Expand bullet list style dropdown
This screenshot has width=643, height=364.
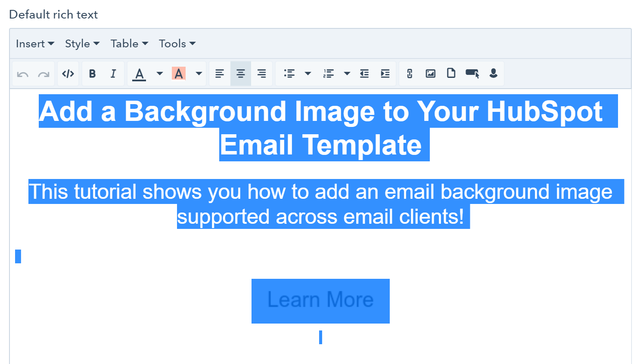(308, 74)
